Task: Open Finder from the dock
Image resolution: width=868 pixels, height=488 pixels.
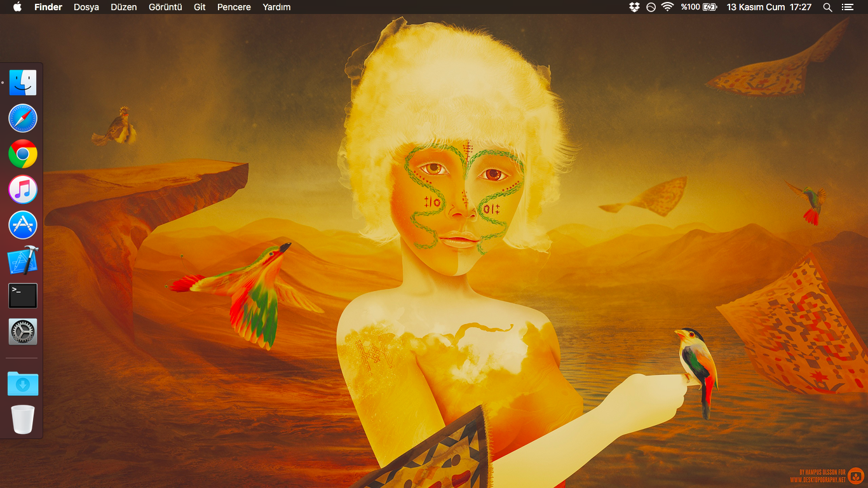Action: click(23, 83)
